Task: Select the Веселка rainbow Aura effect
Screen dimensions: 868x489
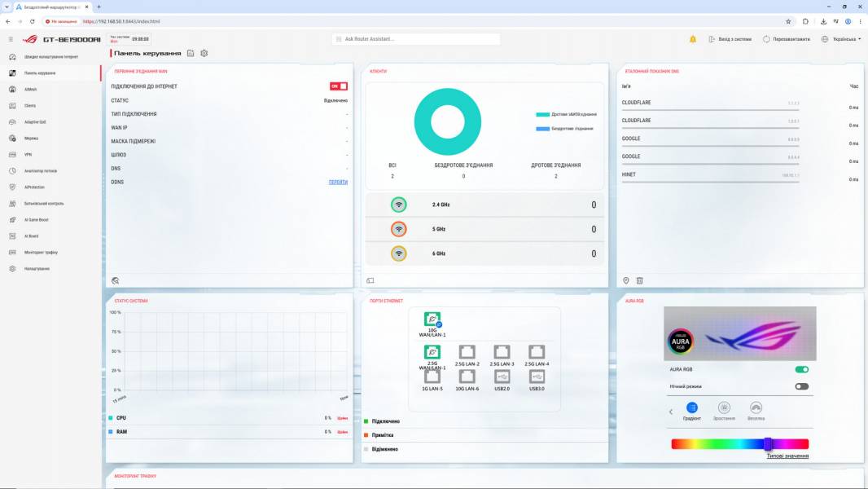Action: coord(756,411)
